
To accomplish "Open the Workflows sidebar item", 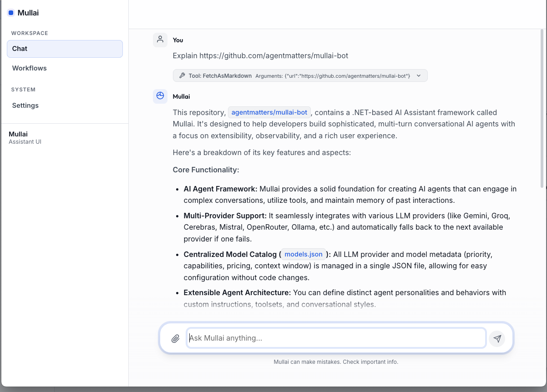I will coord(65,68).
